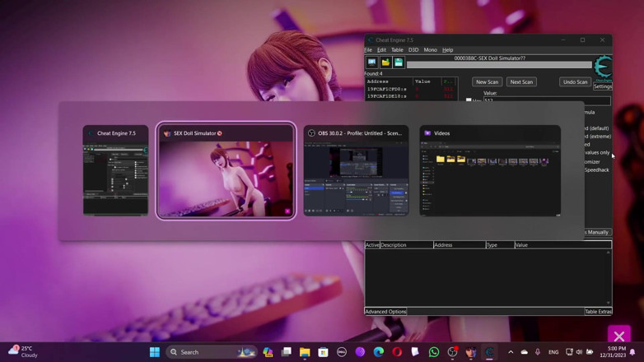This screenshot has width=644, height=362.
Task: Switch to OBS Studio via taskbar icon
Action: tap(452, 352)
